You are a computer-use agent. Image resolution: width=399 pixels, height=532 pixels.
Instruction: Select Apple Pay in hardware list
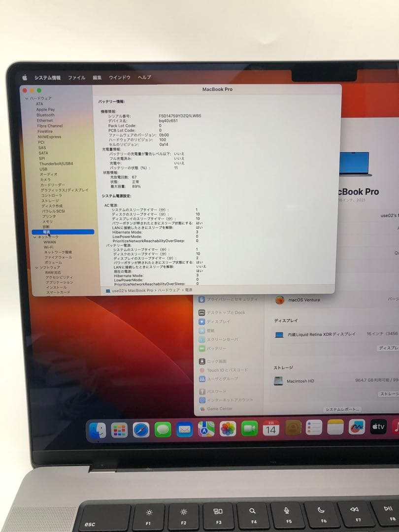[x=45, y=109]
